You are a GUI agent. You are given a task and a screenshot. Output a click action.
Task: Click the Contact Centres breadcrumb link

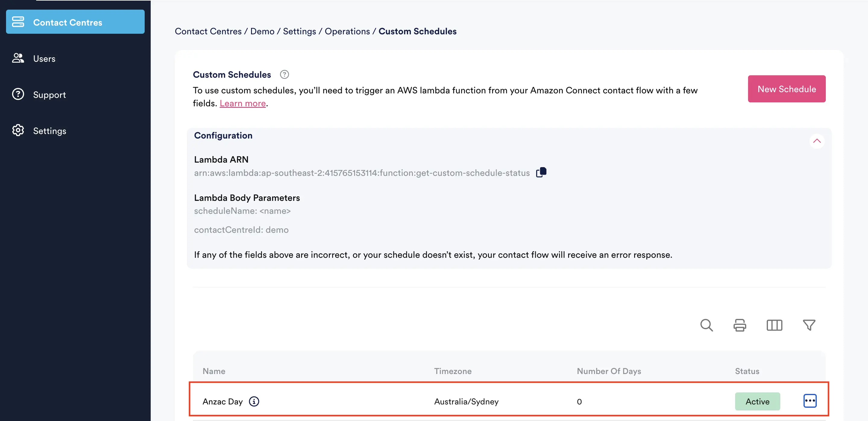pos(208,31)
